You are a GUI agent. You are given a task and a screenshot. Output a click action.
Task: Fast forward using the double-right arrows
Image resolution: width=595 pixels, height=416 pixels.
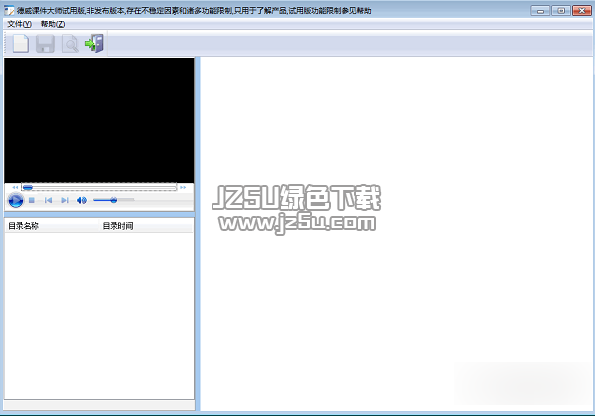tap(183, 188)
